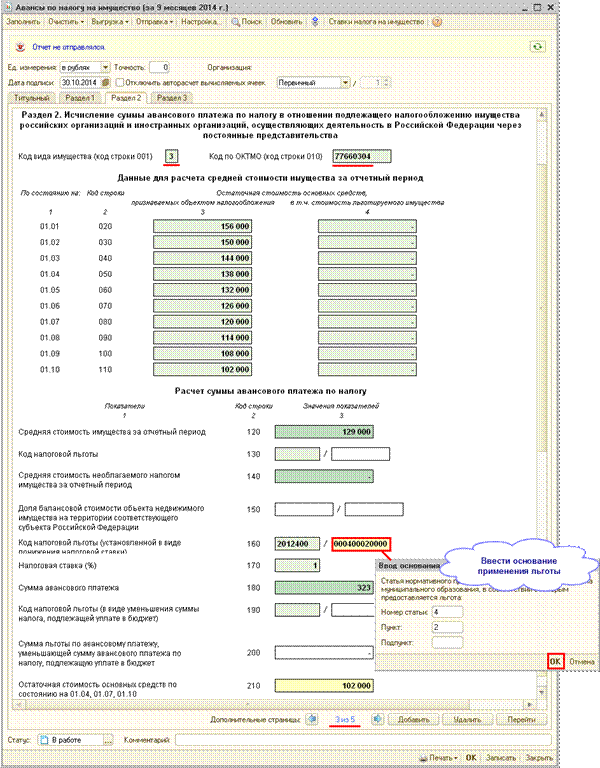Viewport: 600px width, 768px height.
Task: Click line 200 benefit amount field
Action: click(x=324, y=652)
